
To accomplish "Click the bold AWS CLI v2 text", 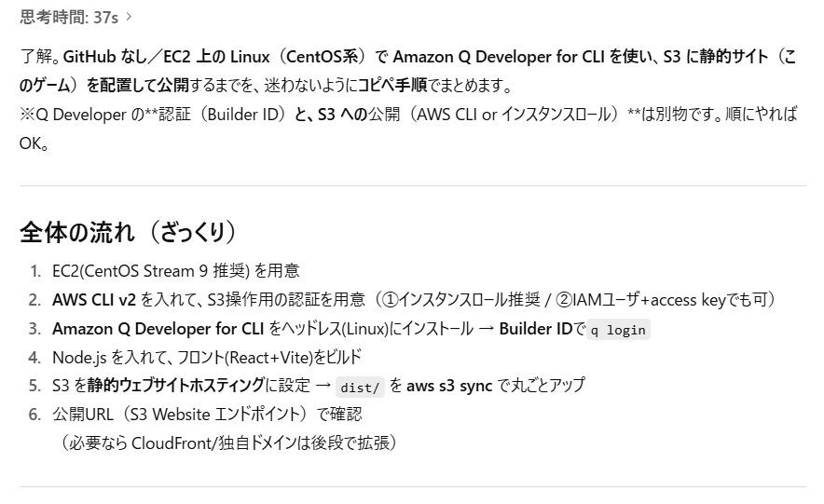I will click(x=93, y=300).
